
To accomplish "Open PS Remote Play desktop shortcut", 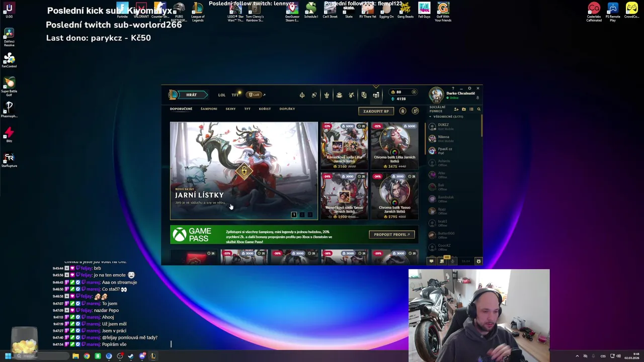I will click(613, 12).
